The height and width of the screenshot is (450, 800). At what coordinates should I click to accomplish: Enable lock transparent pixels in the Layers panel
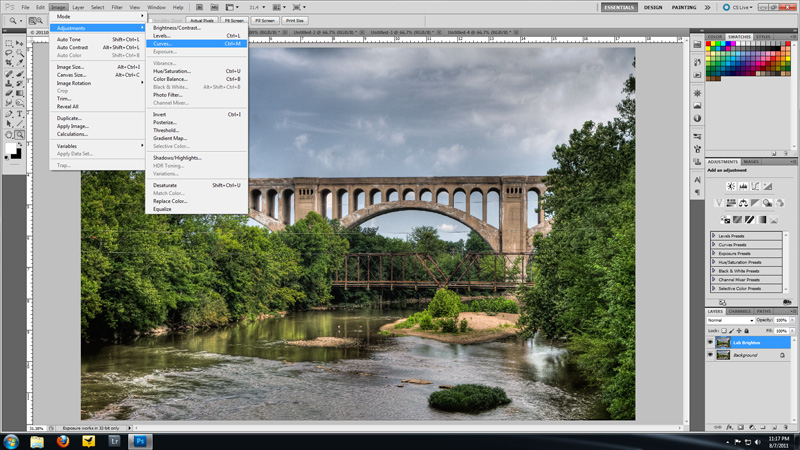point(724,330)
